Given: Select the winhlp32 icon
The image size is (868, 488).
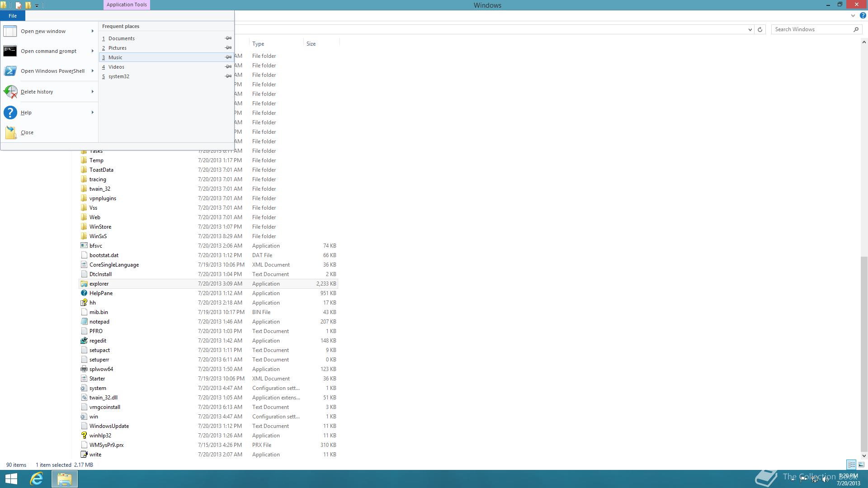Looking at the screenshot, I should pyautogui.click(x=84, y=436).
